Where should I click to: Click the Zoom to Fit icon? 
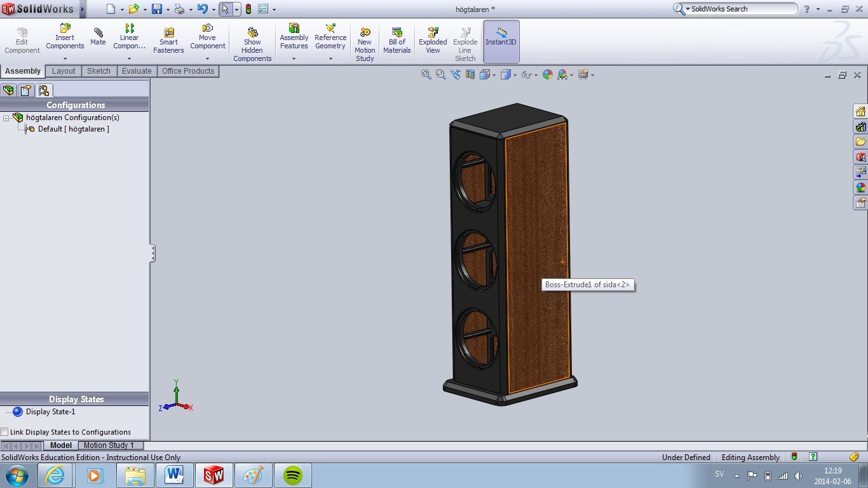pyautogui.click(x=426, y=75)
